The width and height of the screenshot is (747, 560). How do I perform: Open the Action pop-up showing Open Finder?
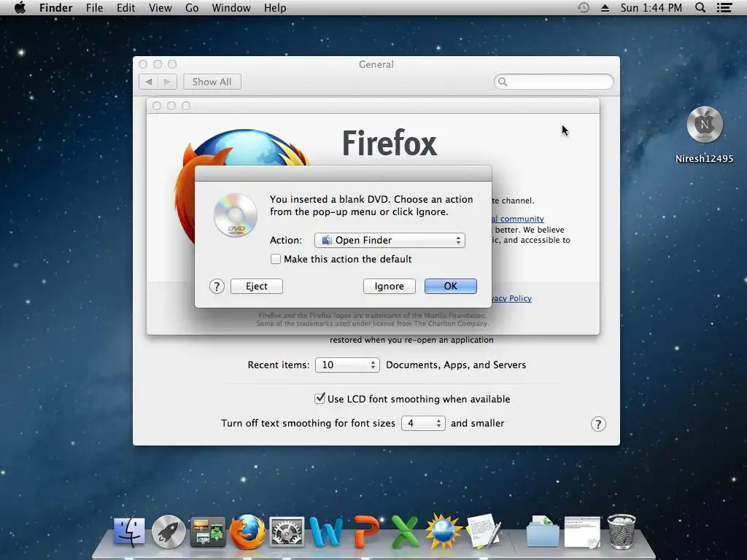tap(390, 240)
